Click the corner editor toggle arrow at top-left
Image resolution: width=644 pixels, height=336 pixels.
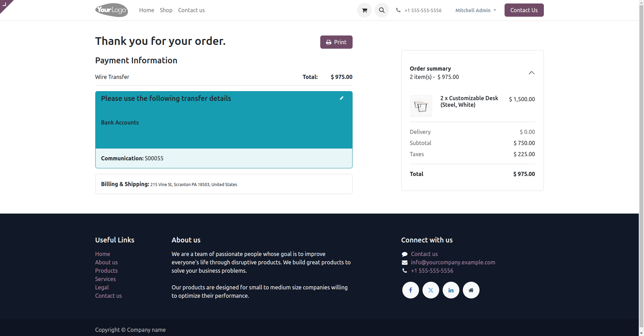click(5, 4)
